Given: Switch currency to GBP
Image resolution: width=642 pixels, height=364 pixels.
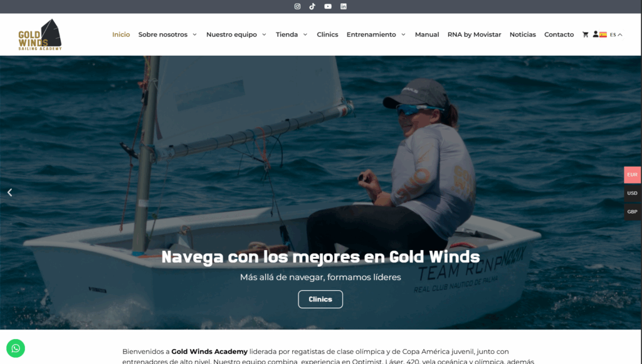Looking at the screenshot, I should [x=632, y=212].
